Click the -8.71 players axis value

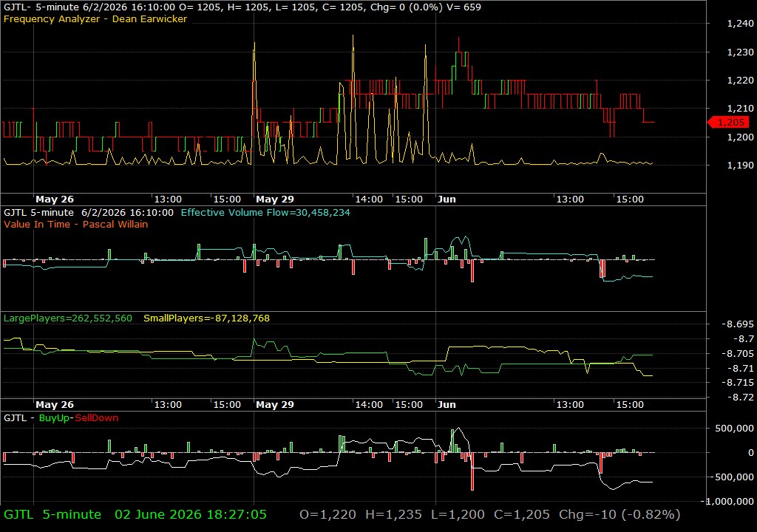pos(740,369)
